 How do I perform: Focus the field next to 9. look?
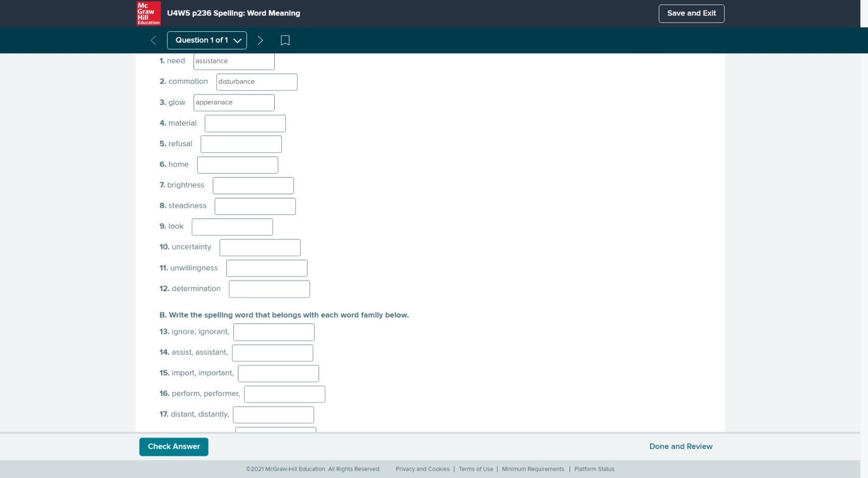pyautogui.click(x=232, y=227)
